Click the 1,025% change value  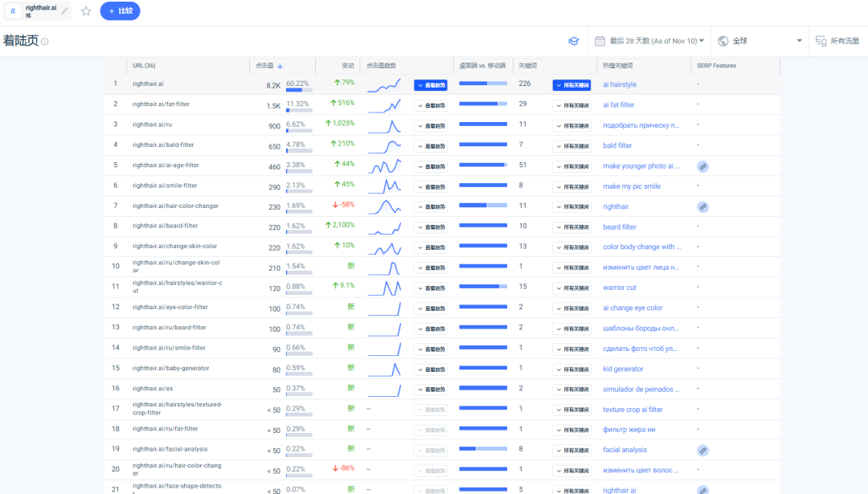click(343, 124)
